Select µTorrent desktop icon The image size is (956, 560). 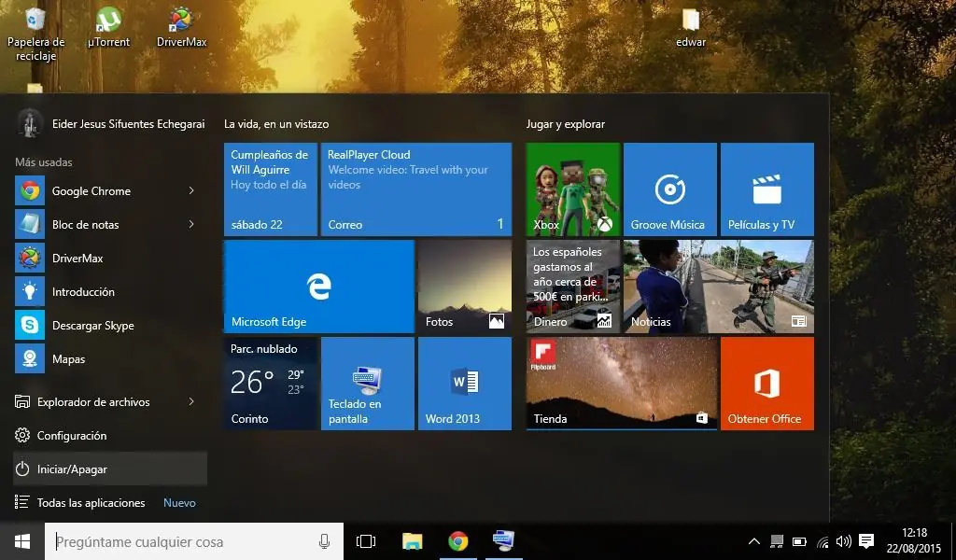[108, 27]
